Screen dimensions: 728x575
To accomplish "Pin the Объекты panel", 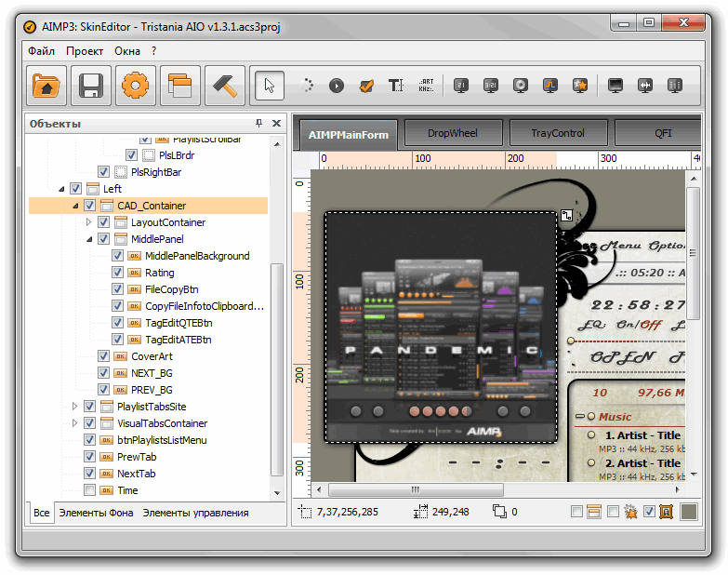I will point(259,123).
